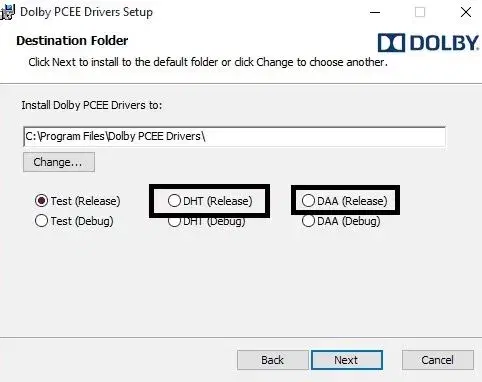This screenshot has height=382, width=482.
Task: Go to the Next setup step
Action: coord(347,360)
